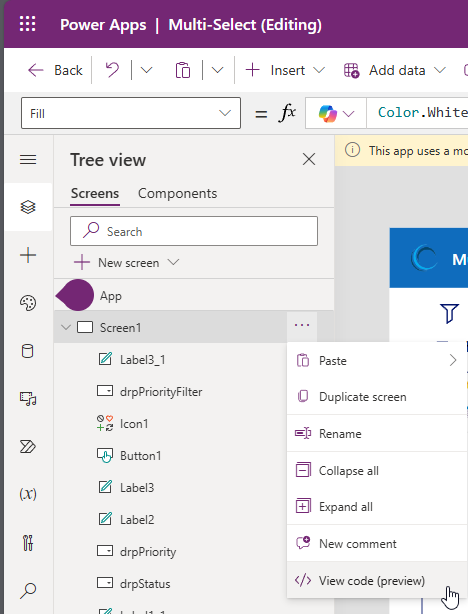The width and height of the screenshot is (468, 614).
Task: Select Label3 in tree view
Action: [137, 488]
